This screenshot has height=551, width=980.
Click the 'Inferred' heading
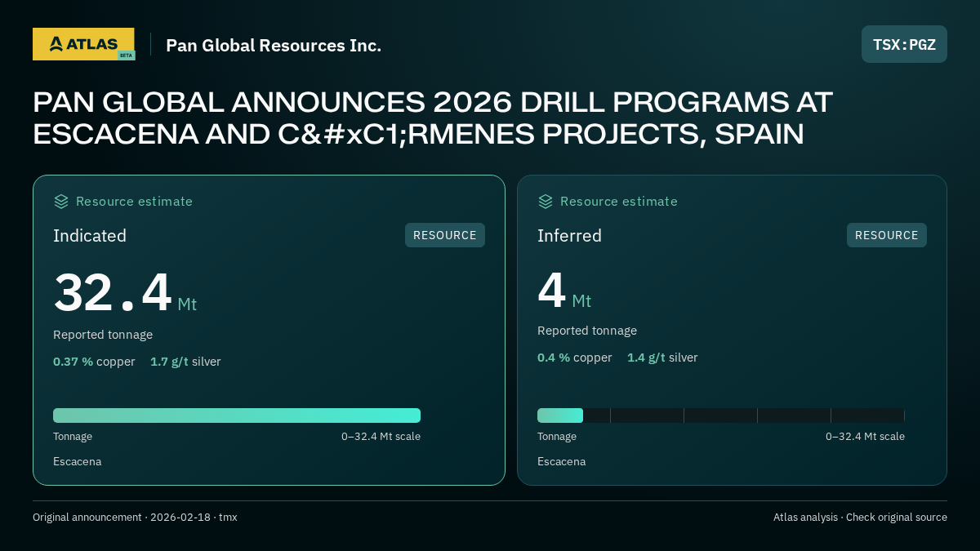pos(569,236)
